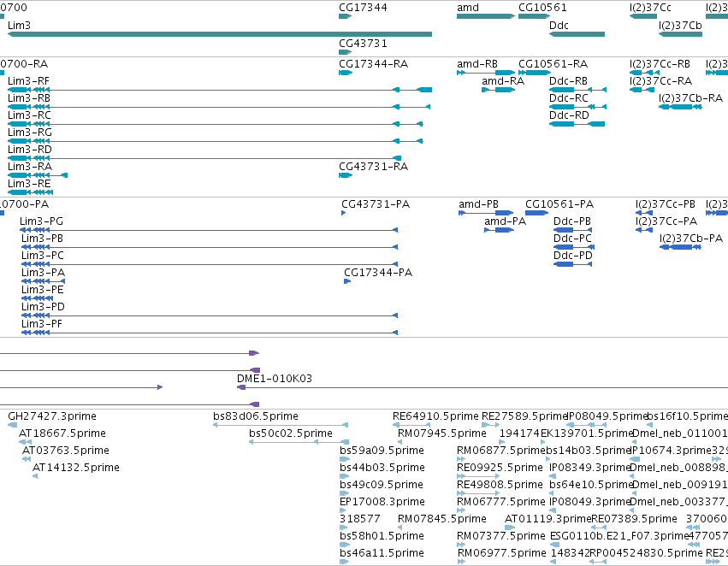
Task: Click the amd-PB protein label
Action: (x=478, y=204)
